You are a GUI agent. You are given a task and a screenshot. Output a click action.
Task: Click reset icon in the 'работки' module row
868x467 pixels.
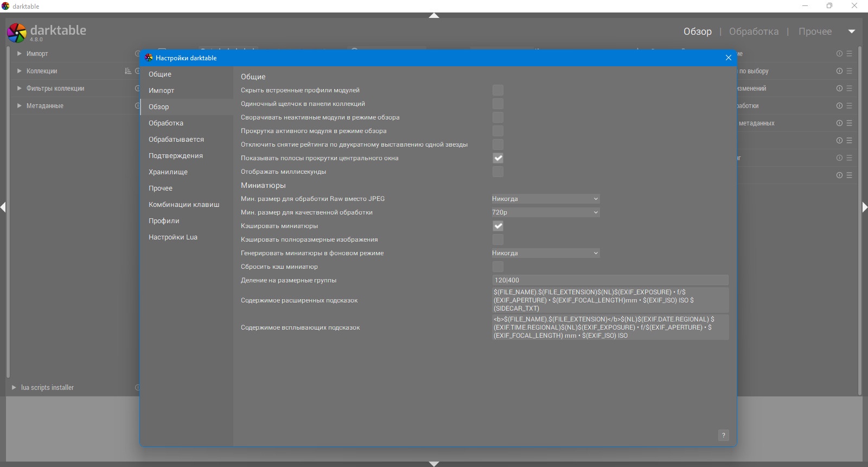(x=839, y=106)
